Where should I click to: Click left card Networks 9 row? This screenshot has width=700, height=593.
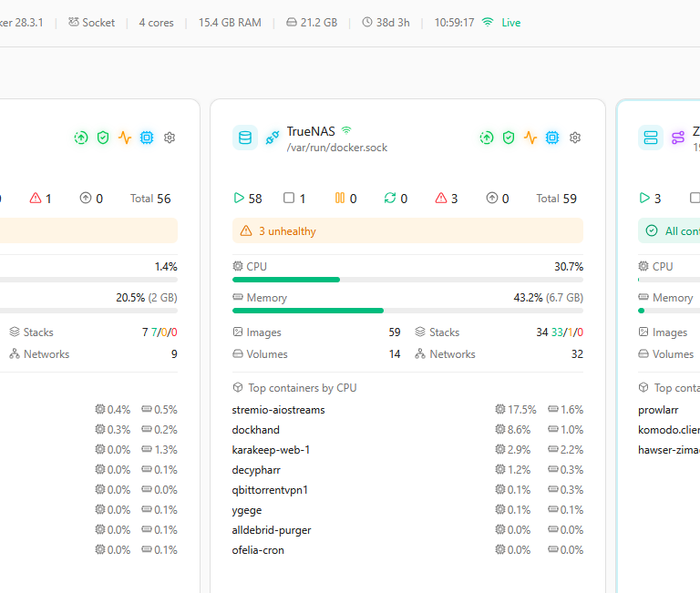click(93, 353)
